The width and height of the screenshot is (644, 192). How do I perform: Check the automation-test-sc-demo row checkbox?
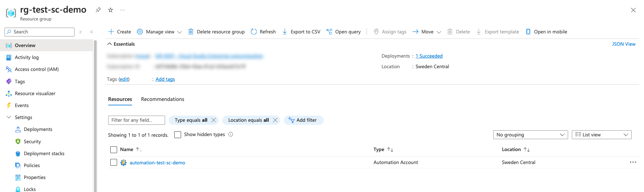tap(114, 162)
